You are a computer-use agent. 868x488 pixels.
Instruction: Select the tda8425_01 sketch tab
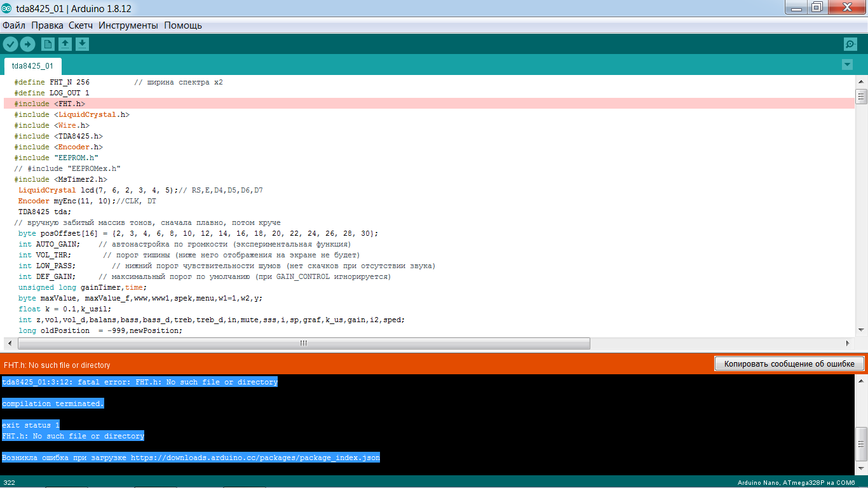32,66
